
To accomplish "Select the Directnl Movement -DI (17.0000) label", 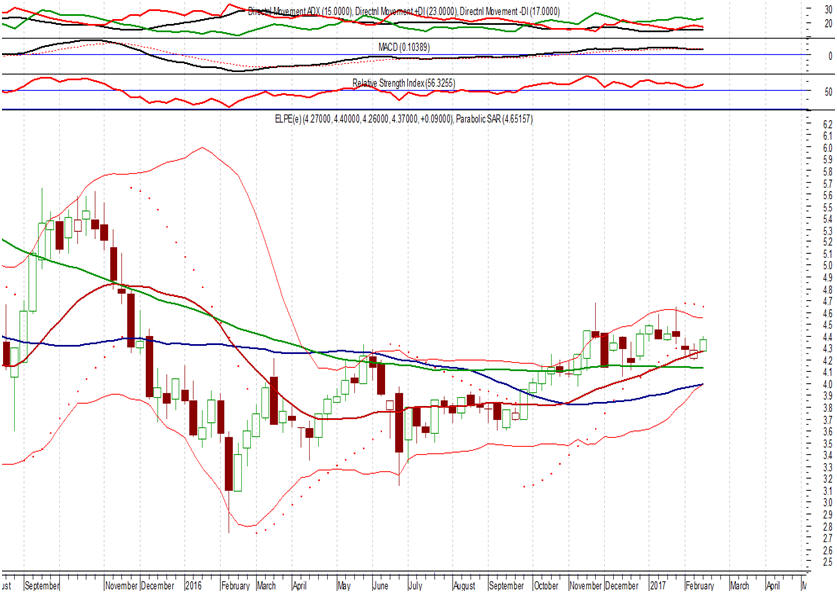I will coord(510,11).
